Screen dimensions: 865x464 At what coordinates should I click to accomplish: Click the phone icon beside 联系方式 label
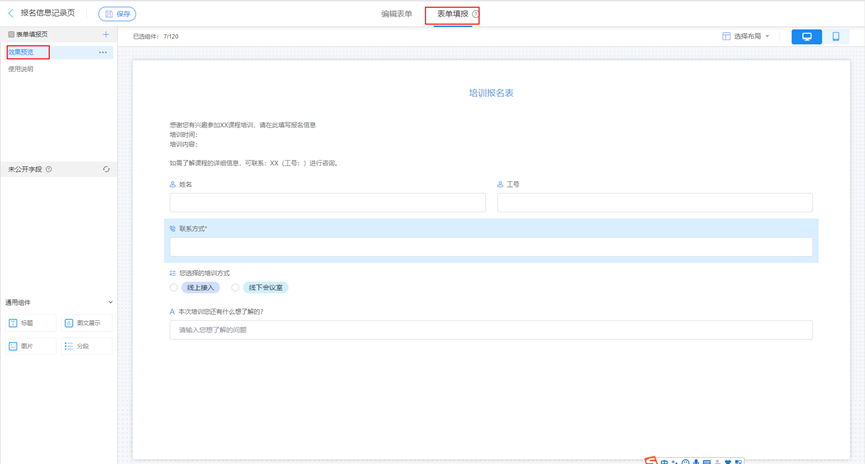[173, 228]
